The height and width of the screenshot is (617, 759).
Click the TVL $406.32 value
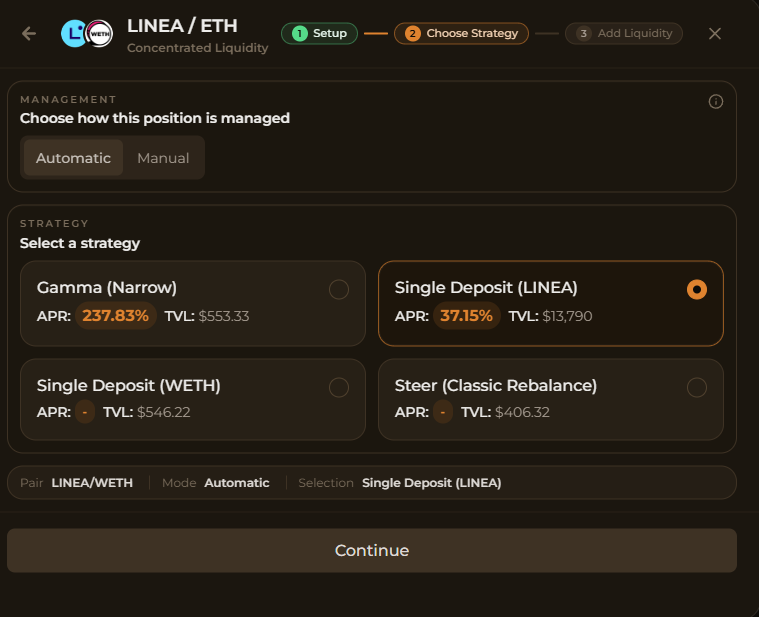click(x=522, y=412)
